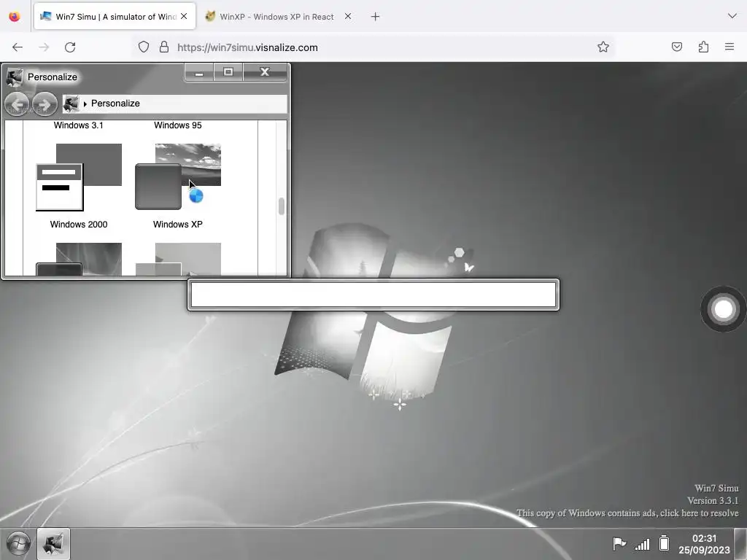Click the Personalize window scrollbar thumb

[282, 206]
